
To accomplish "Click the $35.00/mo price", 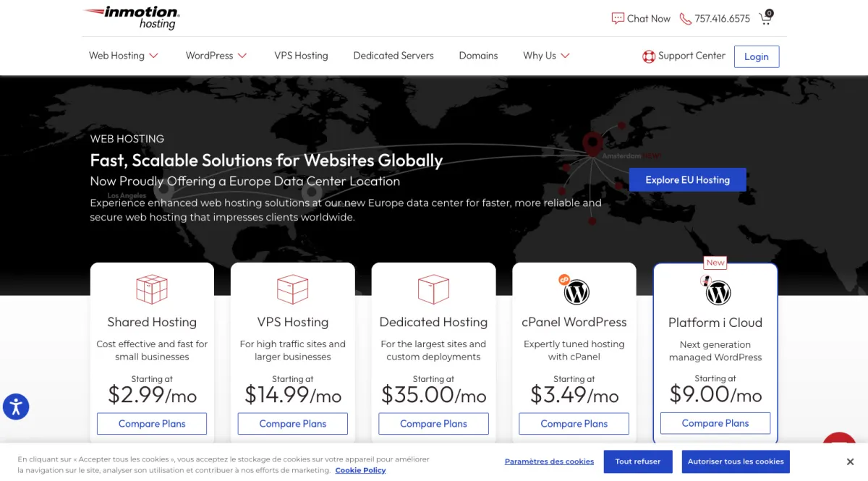I will tap(433, 395).
